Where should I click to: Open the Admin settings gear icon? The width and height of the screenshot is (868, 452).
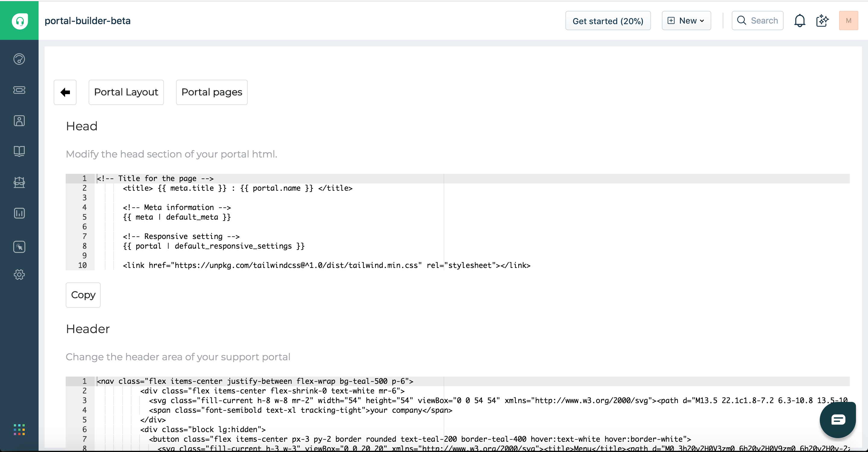coord(19,275)
